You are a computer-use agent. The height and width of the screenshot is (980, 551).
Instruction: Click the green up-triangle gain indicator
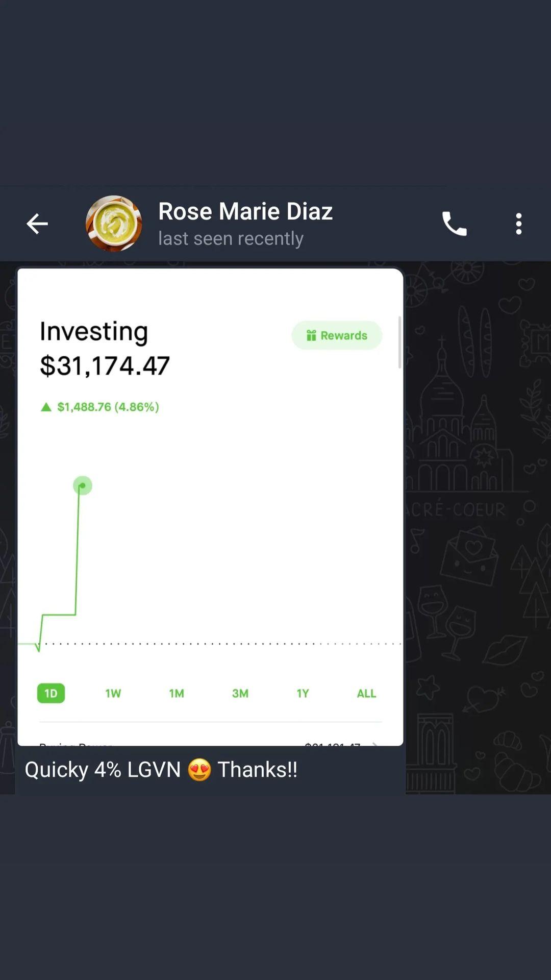tap(46, 407)
